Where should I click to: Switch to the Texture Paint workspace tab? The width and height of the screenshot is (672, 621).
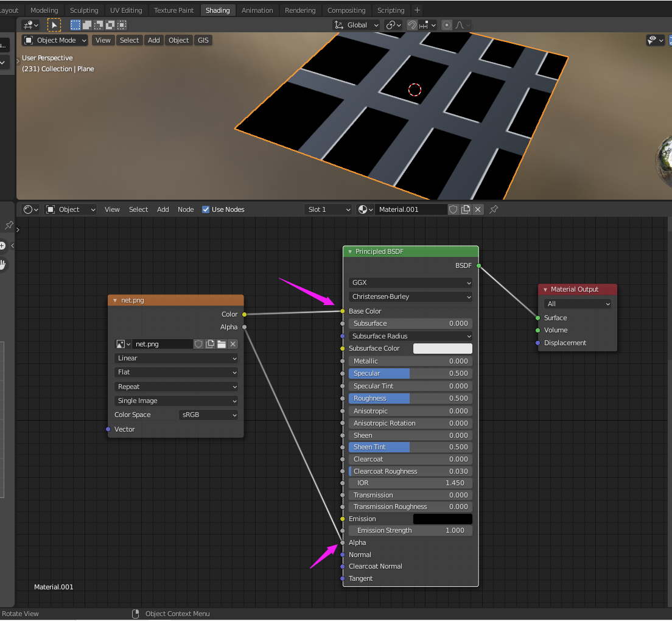173,10
